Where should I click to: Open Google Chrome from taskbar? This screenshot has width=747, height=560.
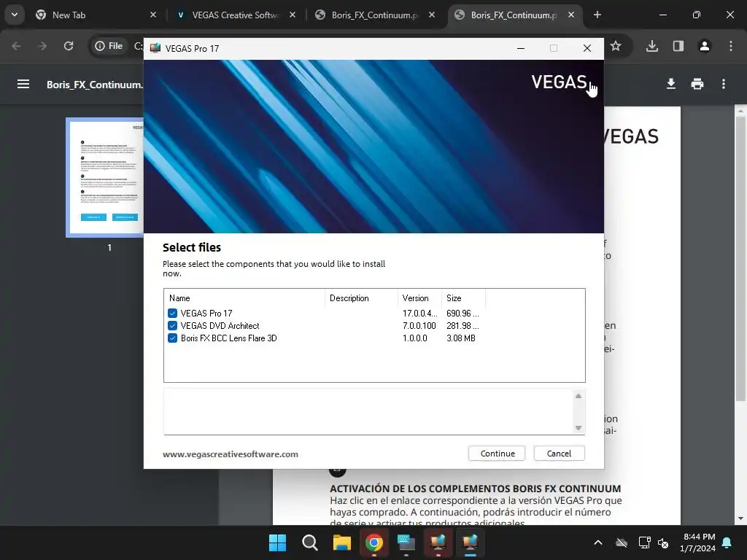tap(374, 542)
